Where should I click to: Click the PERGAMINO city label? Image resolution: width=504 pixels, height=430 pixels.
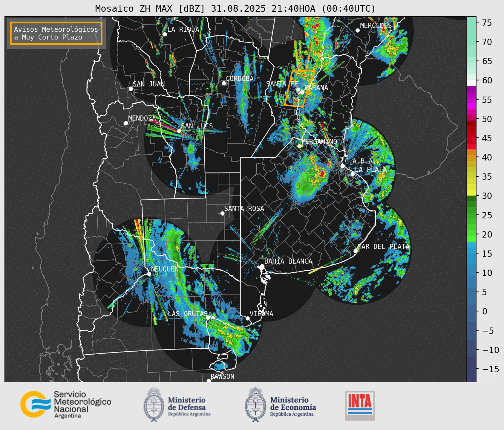click(x=319, y=141)
